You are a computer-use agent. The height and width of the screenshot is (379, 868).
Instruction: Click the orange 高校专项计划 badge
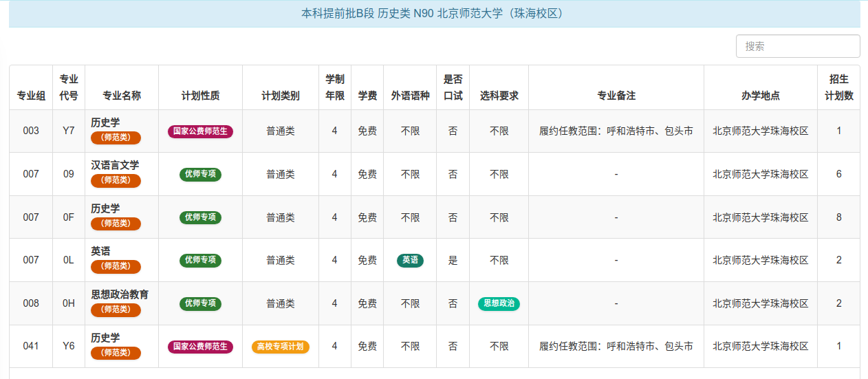point(281,347)
